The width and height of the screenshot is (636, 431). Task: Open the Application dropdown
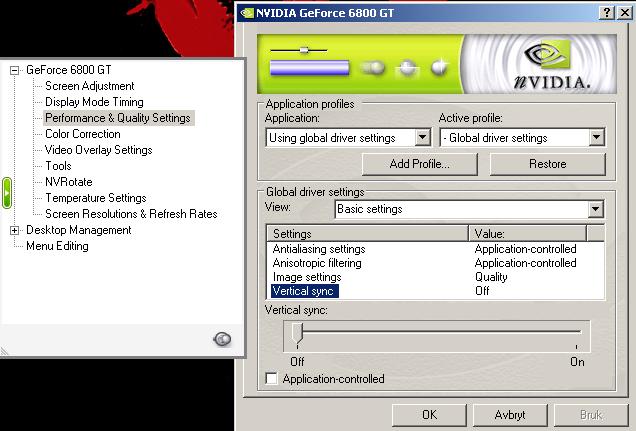coord(423,137)
